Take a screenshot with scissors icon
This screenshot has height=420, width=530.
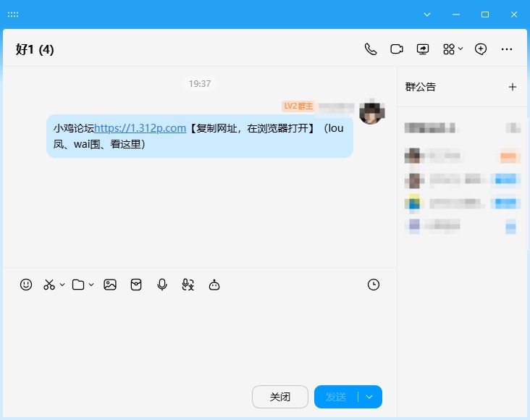pos(49,285)
